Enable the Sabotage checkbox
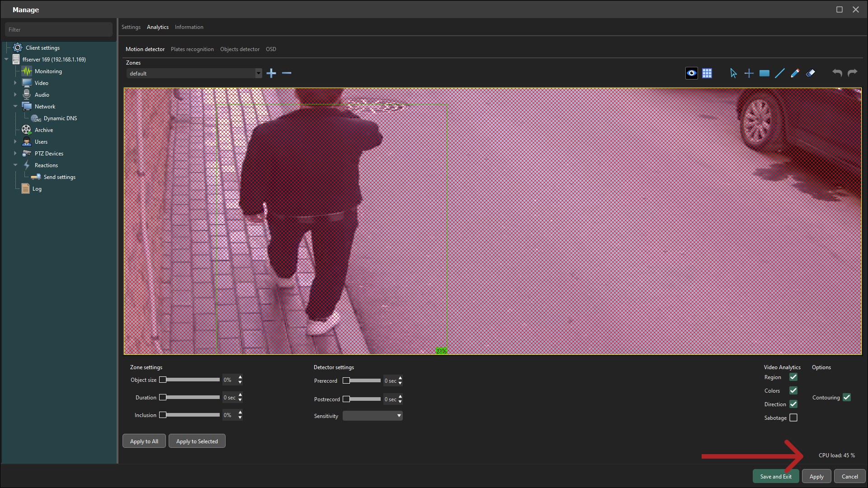 point(793,418)
